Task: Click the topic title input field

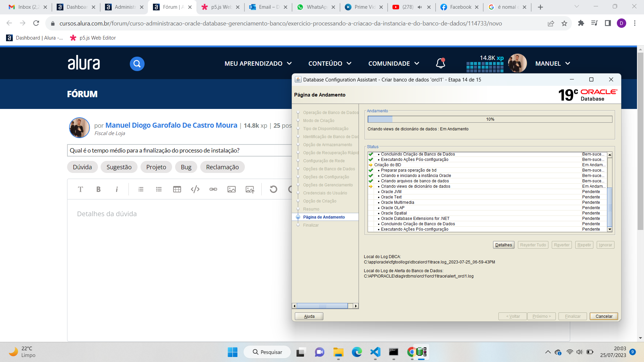Action: [180, 150]
